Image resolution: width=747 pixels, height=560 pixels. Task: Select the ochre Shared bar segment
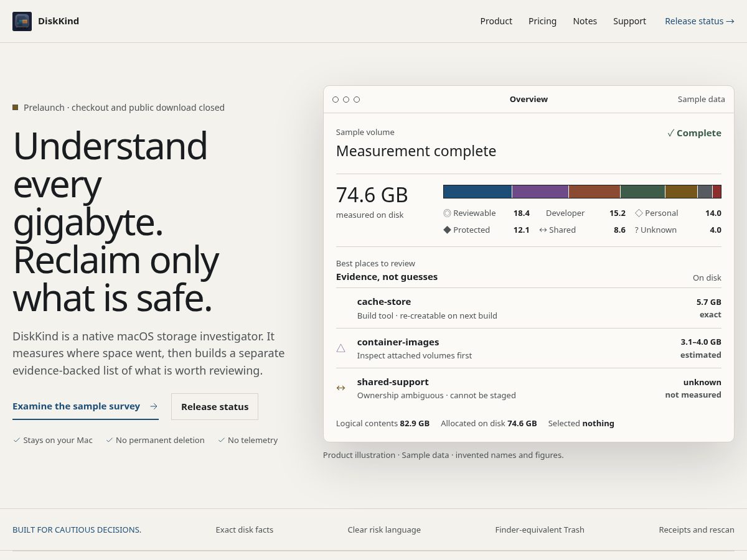click(x=681, y=192)
